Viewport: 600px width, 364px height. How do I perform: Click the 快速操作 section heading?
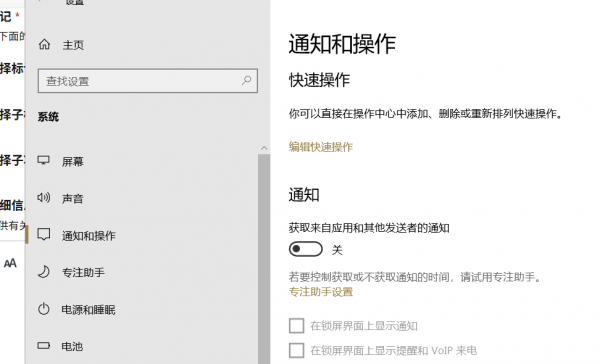tap(319, 80)
